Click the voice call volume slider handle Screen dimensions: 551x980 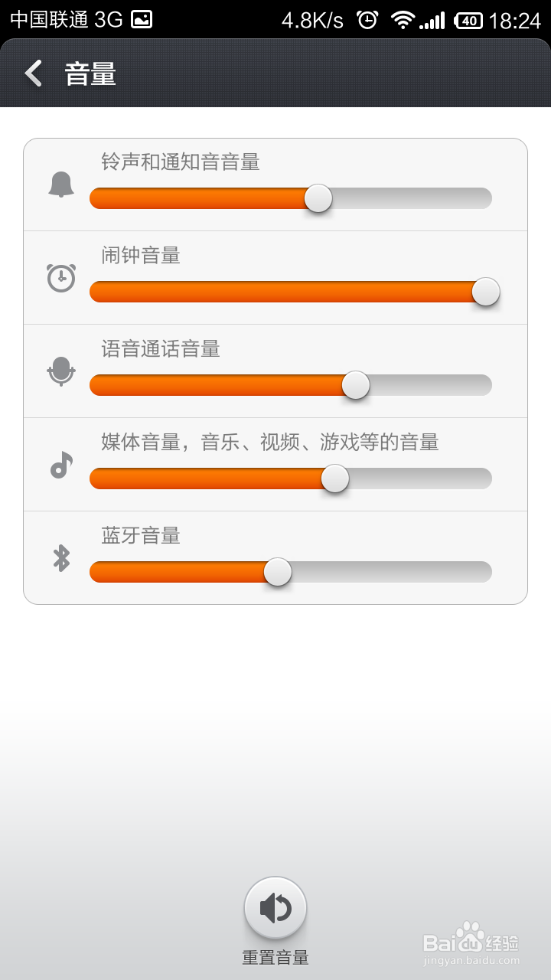tap(356, 385)
